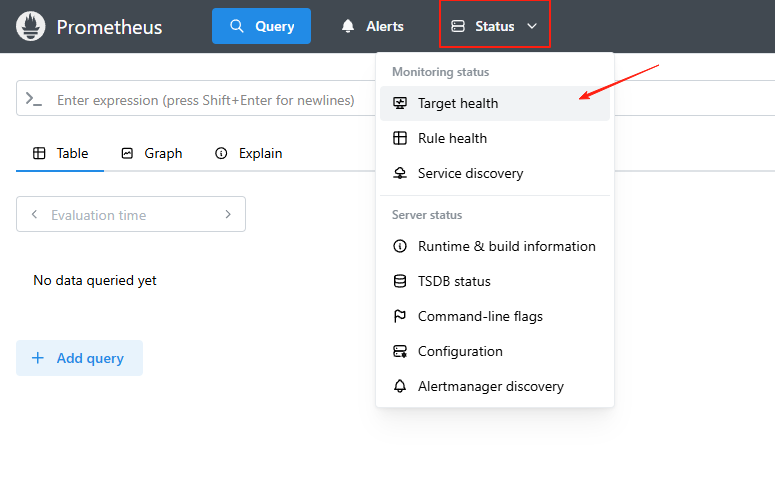Click the Explain tab info icon
The height and width of the screenshot is (488, 775).
(221, 153)
